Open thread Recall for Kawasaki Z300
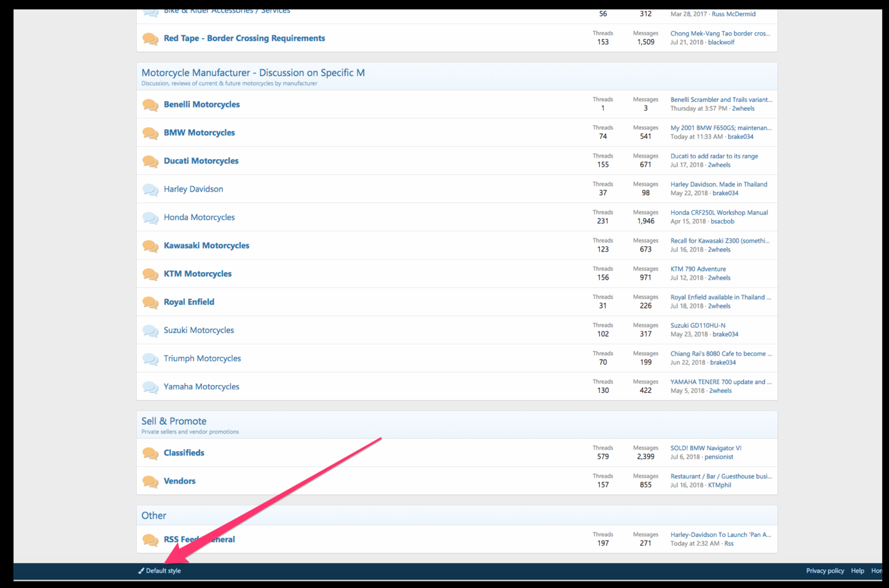 [x=720, y=241]
